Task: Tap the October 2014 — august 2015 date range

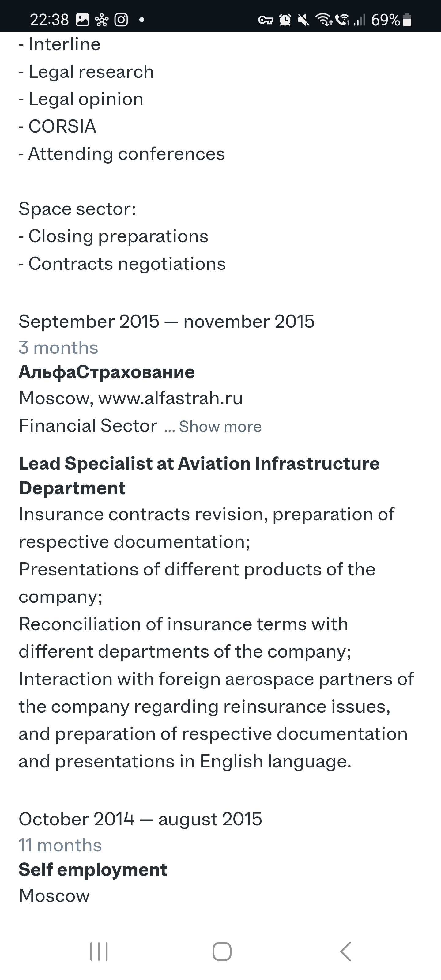Action: click(140, 819)
